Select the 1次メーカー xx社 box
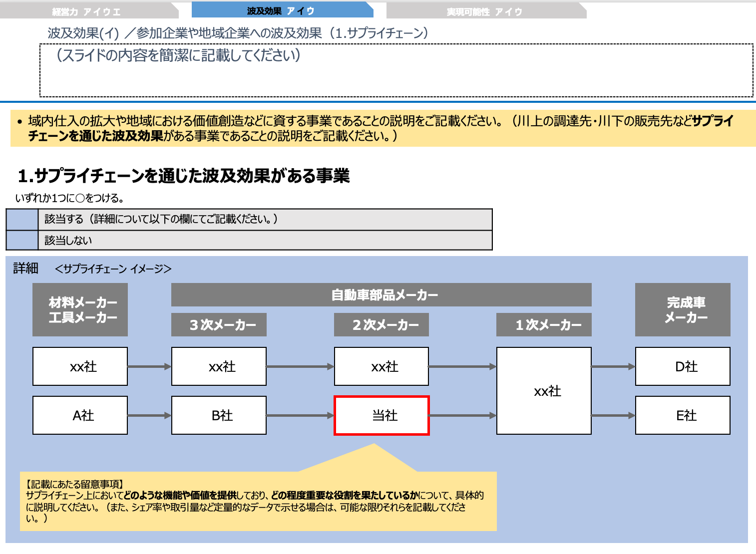 pos(543,391)
